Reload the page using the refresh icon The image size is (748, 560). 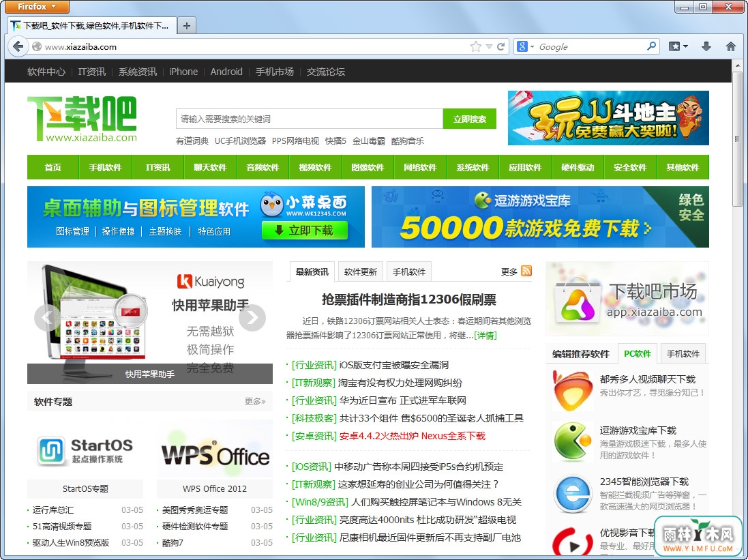(501, 46)
